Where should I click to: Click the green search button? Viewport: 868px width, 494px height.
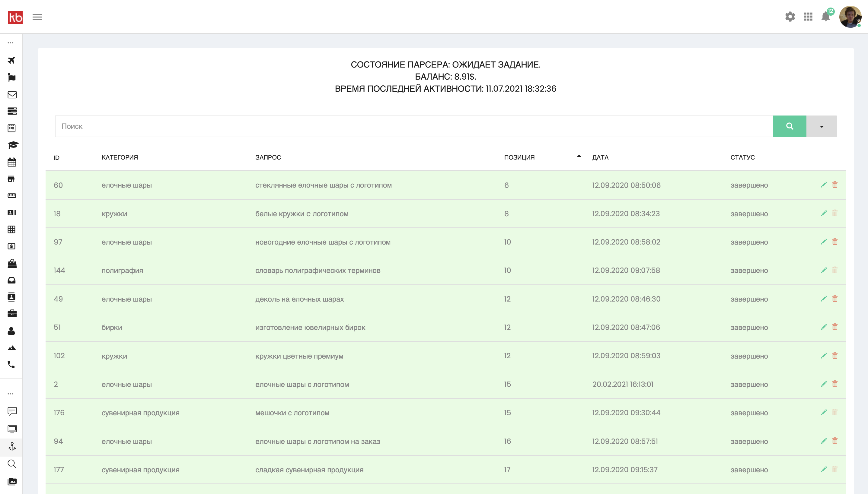(790, 127)
